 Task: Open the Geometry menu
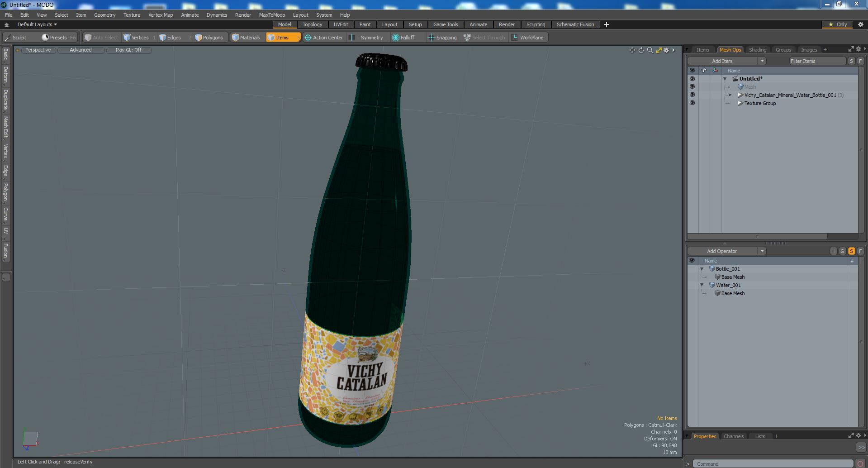point(104,15)
